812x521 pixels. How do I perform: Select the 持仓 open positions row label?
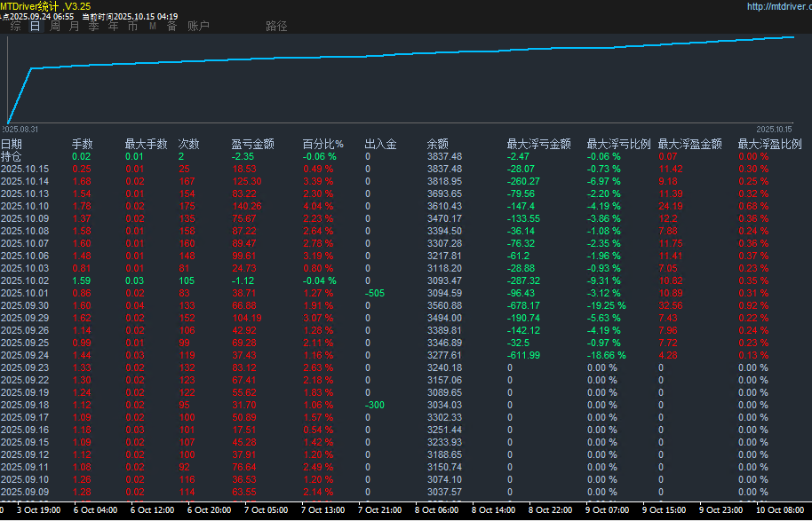12,156
